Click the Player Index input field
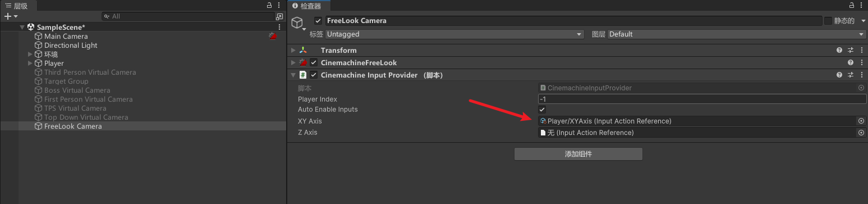Viewport: 868px width, 204px height. tap(702, 99)
